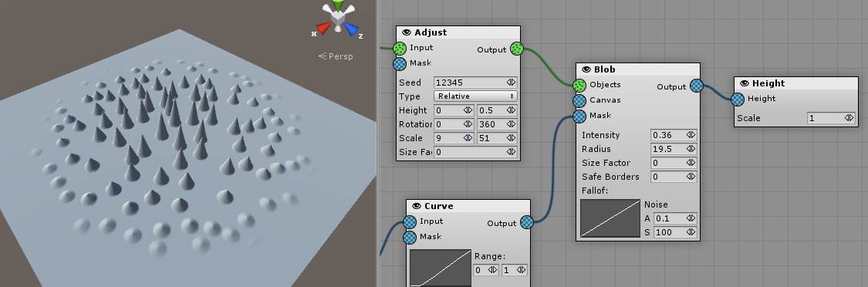Toggle the Adjust node eye icon
Image resolution: width=868 pixels, height=287 pixels.
tap(407, 32)
